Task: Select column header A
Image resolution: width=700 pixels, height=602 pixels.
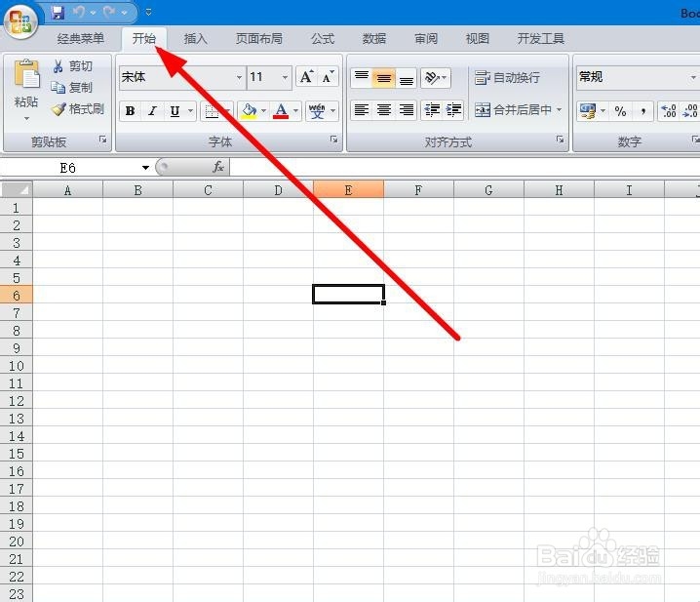Action: tap(68, 190)
